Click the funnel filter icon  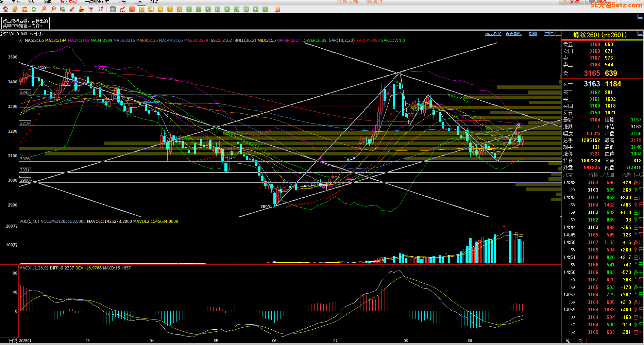91,9
